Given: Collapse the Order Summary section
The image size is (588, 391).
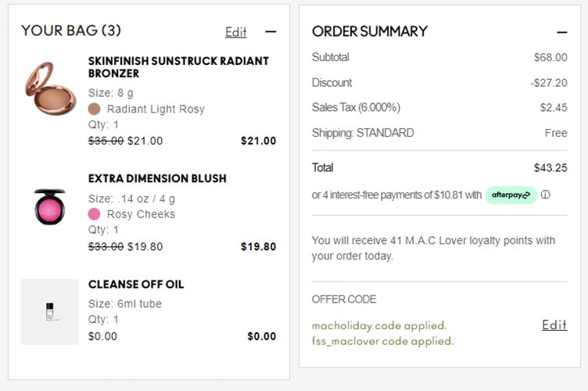Looking at the screenshot, I should coord(561,32).
